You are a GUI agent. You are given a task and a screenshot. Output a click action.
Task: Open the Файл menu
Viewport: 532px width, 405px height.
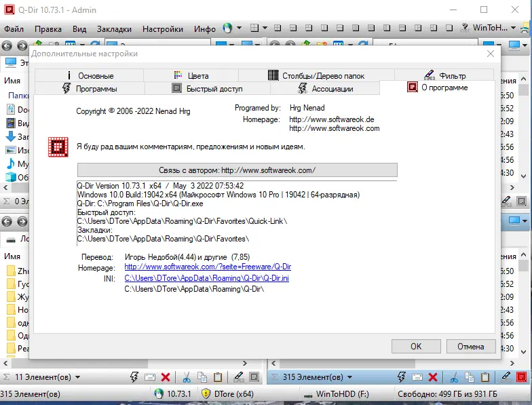click(x=14, y=28)
